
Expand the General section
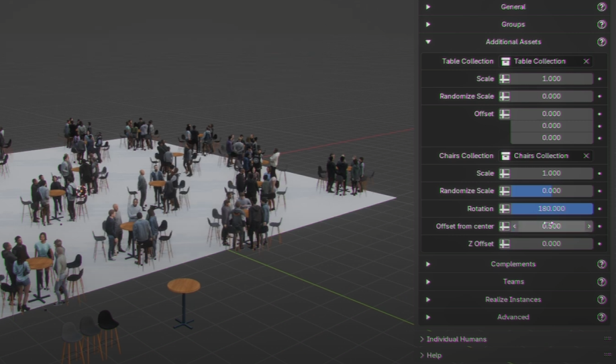[428, 7]
